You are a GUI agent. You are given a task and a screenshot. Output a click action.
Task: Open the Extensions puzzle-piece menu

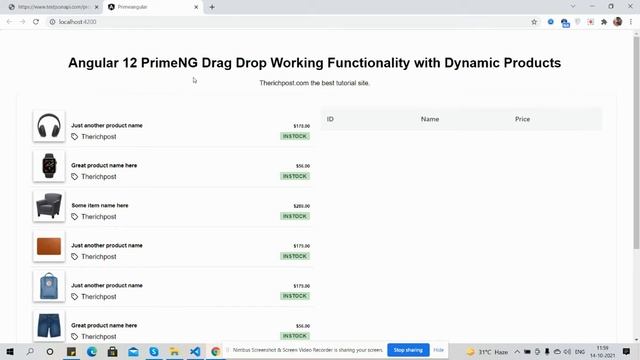coord(604,22)
